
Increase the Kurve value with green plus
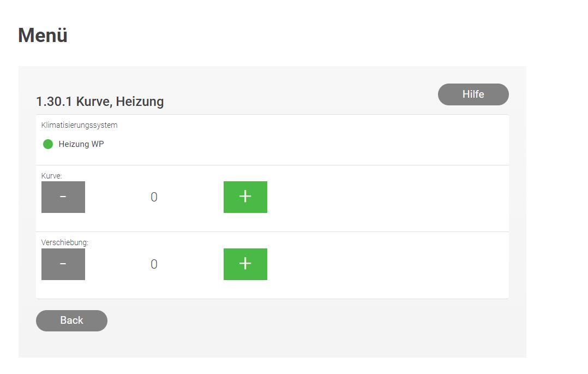tap(245, 197)
